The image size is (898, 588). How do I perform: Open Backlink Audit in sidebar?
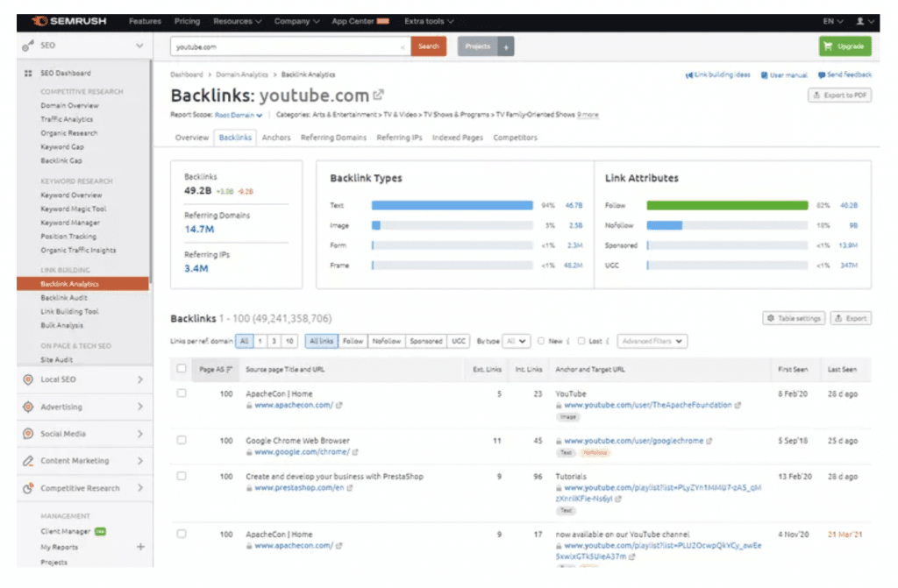click(x=63, y=298)
